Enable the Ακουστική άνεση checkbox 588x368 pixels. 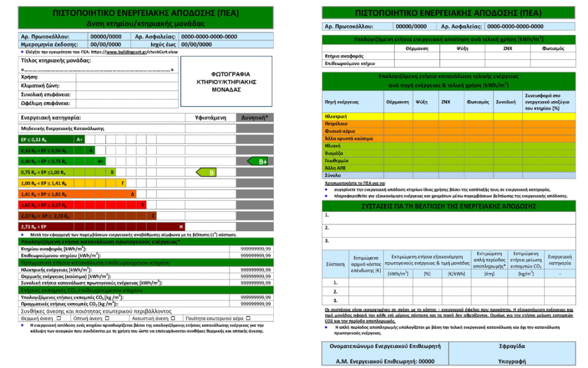[x=172, y=317]
